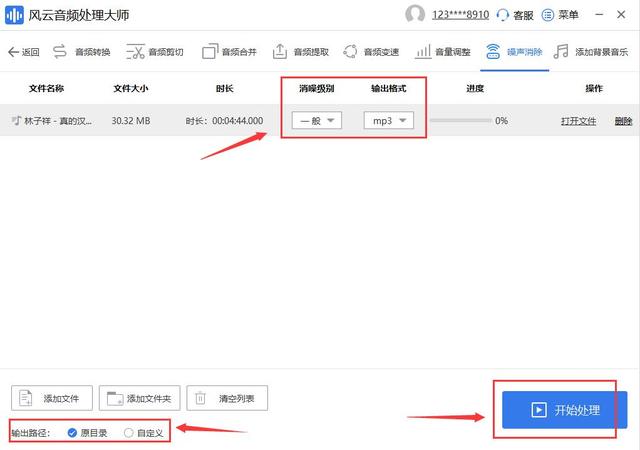Click the 操作 column header
640x450 pixels.
(594, 88)
